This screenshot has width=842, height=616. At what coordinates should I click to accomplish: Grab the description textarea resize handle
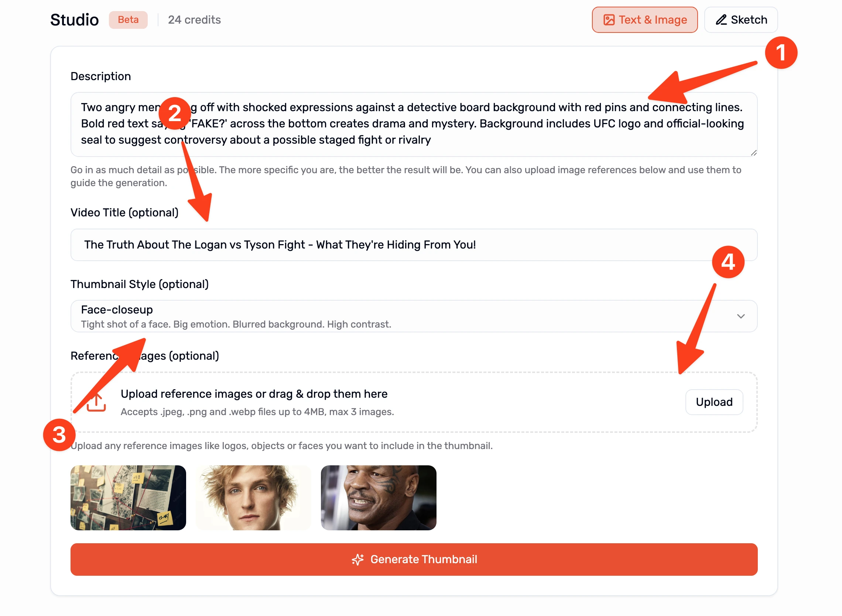753,153
